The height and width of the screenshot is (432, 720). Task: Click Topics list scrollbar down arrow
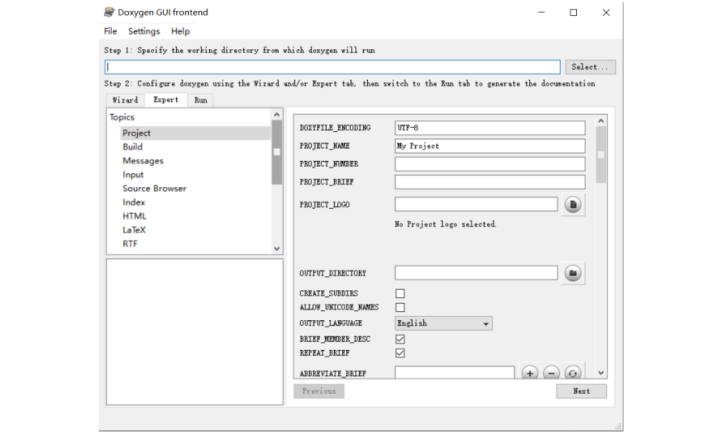click(x=276, y=248)
